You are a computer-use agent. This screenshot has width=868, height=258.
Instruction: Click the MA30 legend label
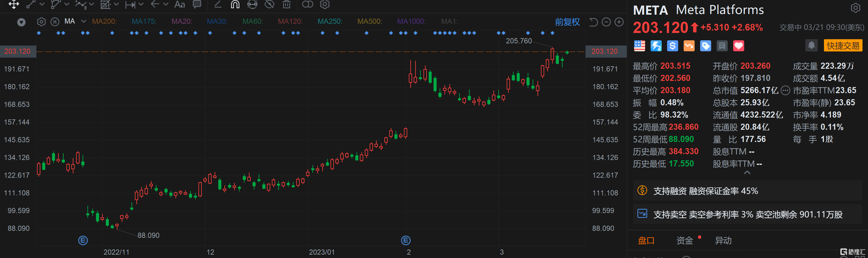click(x=217, y=22)
